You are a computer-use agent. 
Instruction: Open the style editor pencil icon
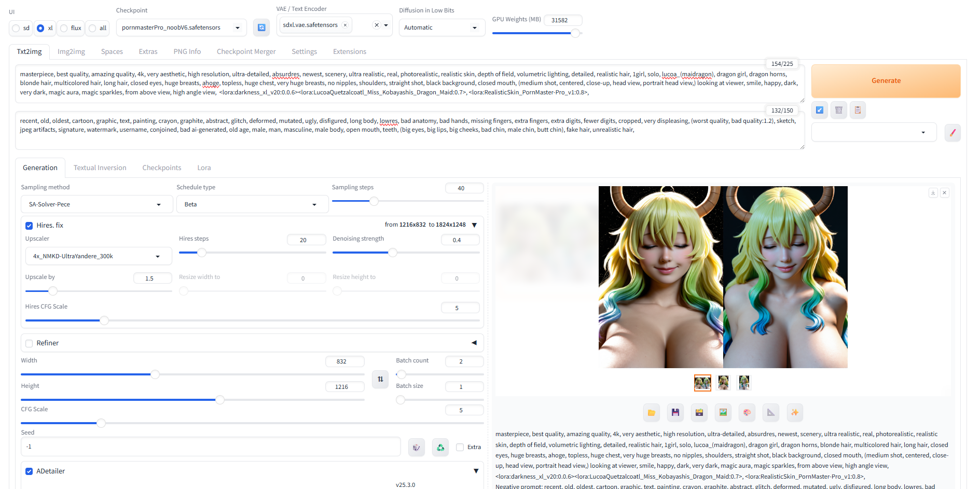[953, 132]
